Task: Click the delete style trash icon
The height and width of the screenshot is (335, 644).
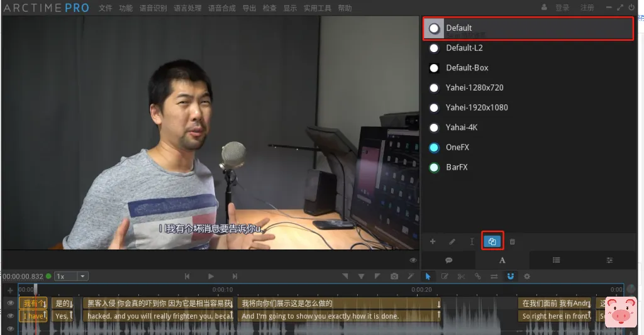Action: point(512,241)
